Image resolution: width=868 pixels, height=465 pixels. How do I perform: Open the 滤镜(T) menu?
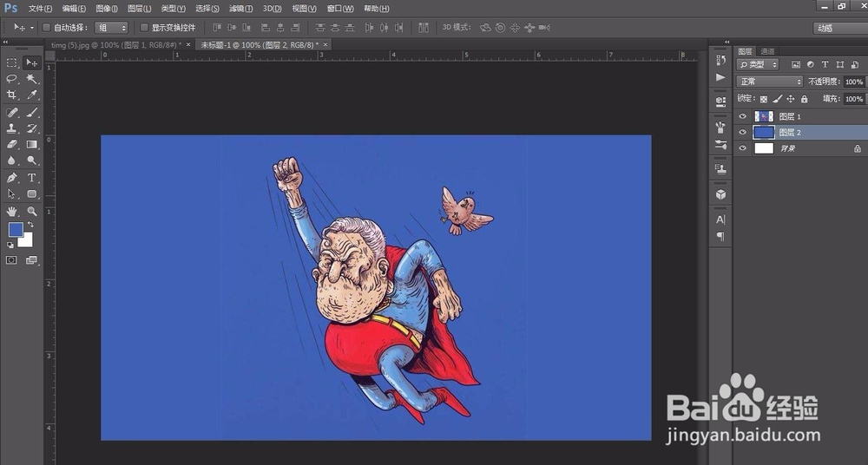point(240,9)
